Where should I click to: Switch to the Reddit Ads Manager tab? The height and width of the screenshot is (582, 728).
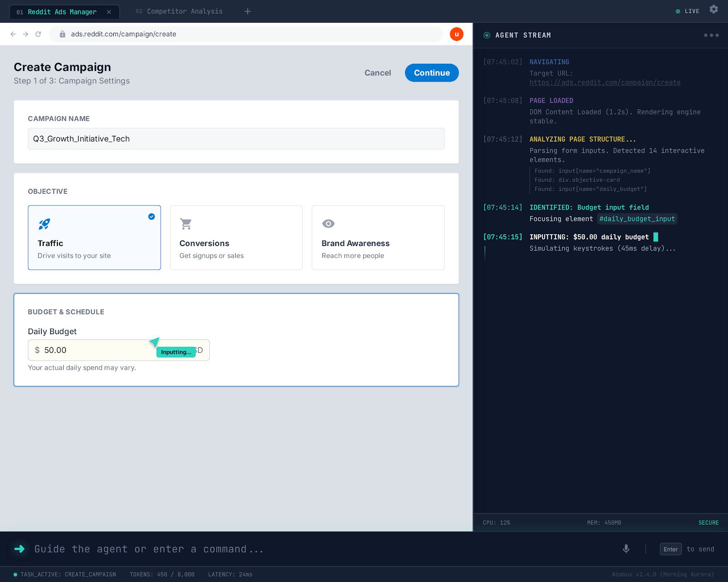[x=64, y=12]
